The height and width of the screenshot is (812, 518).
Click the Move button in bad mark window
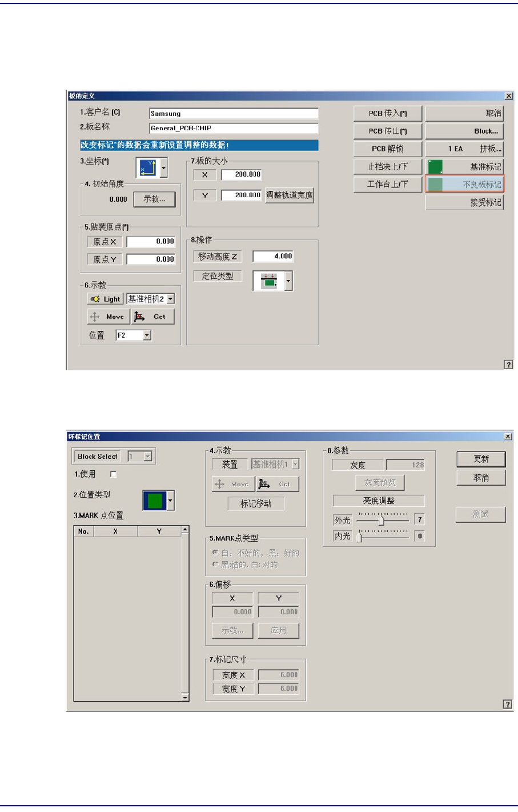coord(233,484)
